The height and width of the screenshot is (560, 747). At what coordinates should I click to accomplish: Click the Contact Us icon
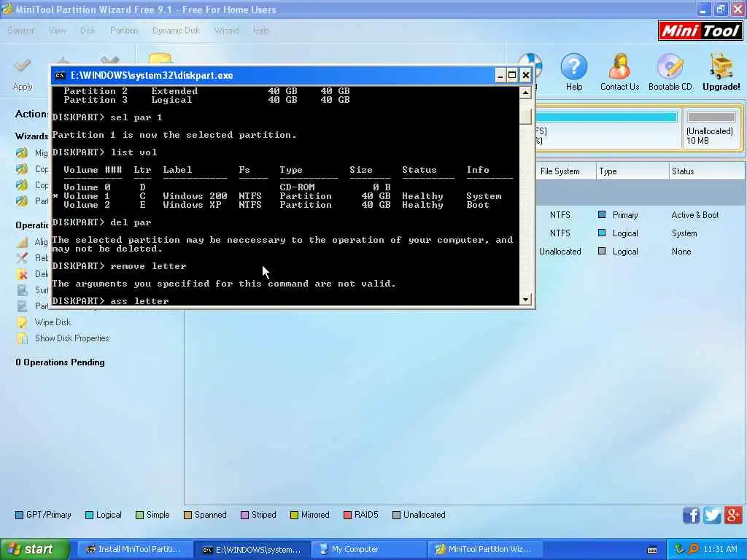(619, 66)
